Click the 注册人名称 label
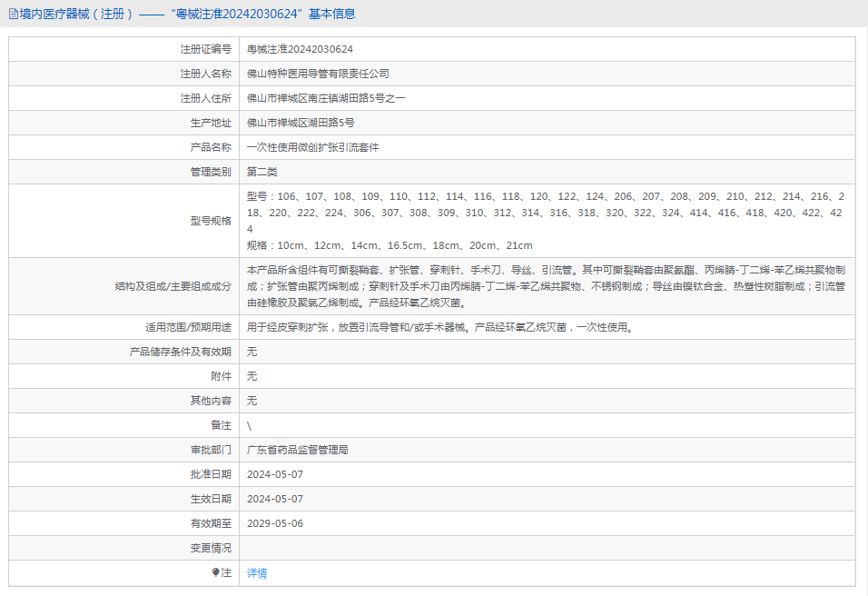Image resolution: width=868 pixels, height=596 pixels. coord(206,74)
